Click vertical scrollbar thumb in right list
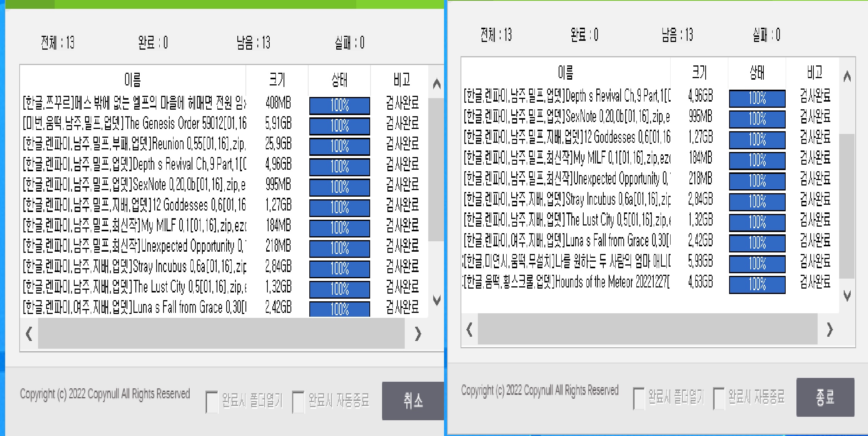868x436 pixels. click(846, 206)
